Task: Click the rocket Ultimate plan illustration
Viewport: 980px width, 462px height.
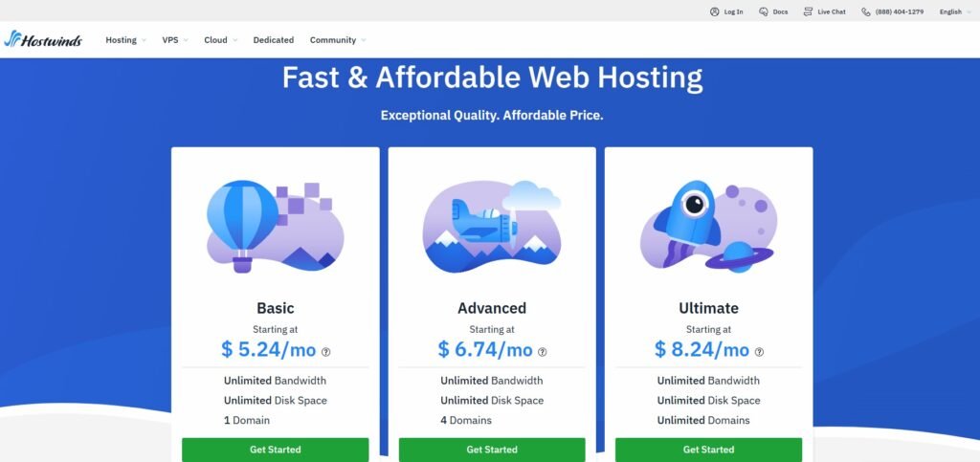Action: coord(708,226)
